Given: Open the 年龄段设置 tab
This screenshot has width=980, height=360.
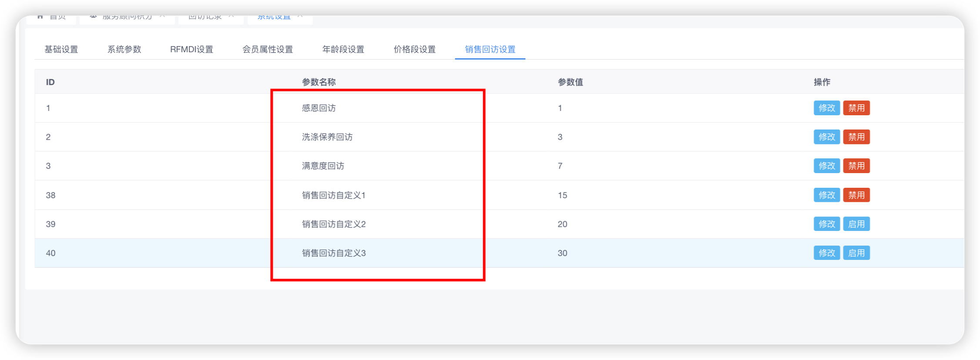Looking at the screenshot, I should click(343, 50).
